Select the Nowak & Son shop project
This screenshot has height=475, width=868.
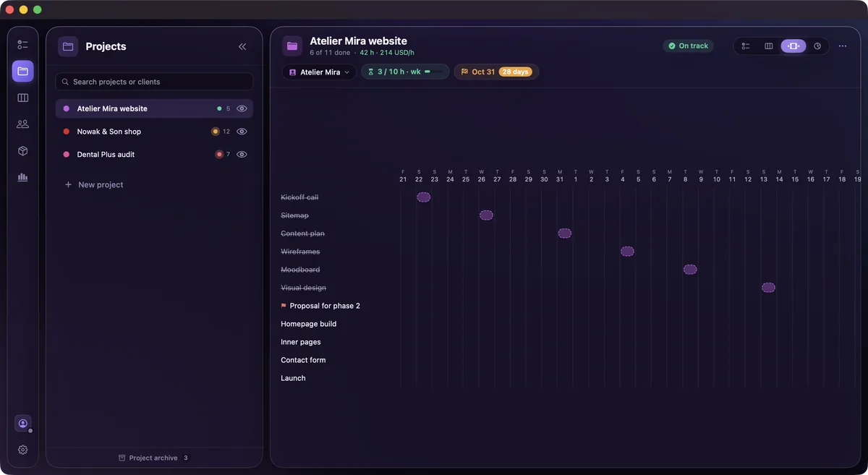(154, 132)
